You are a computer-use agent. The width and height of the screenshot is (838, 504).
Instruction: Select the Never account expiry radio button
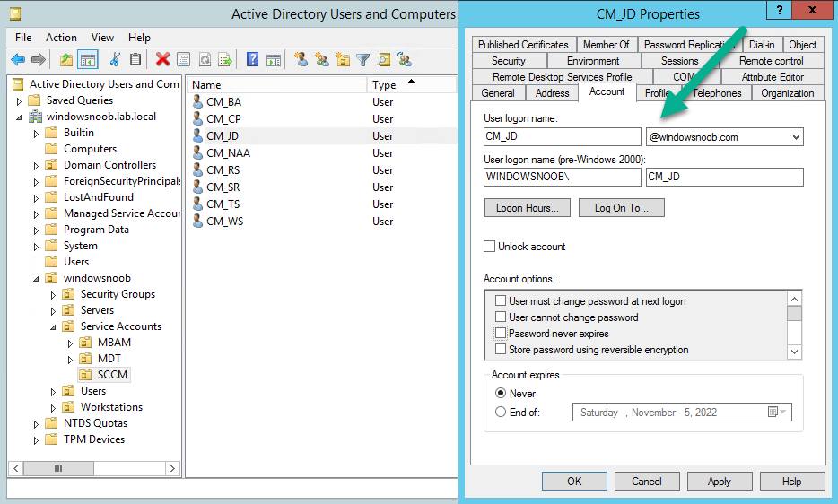pyautogui.click(x=501, y=393)
